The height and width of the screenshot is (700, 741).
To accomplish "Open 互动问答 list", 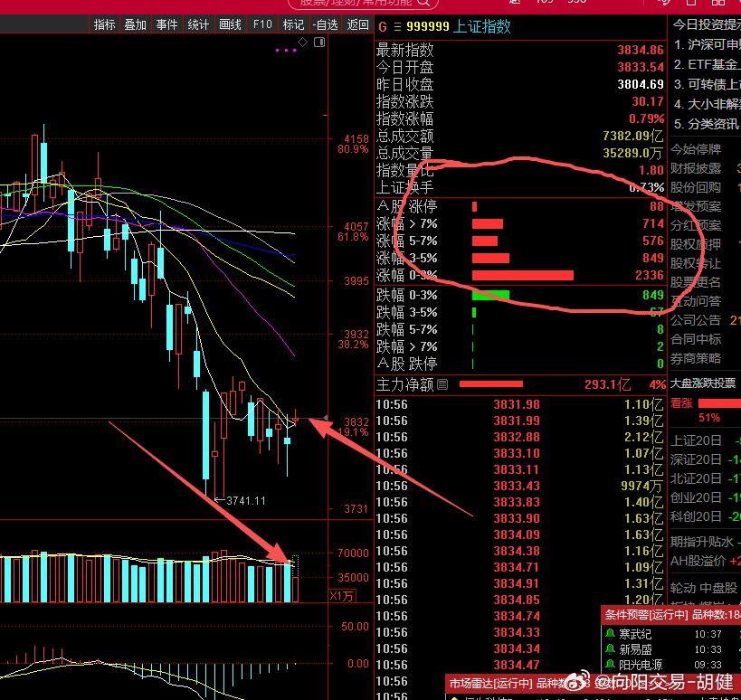I will tap(696, 301).
